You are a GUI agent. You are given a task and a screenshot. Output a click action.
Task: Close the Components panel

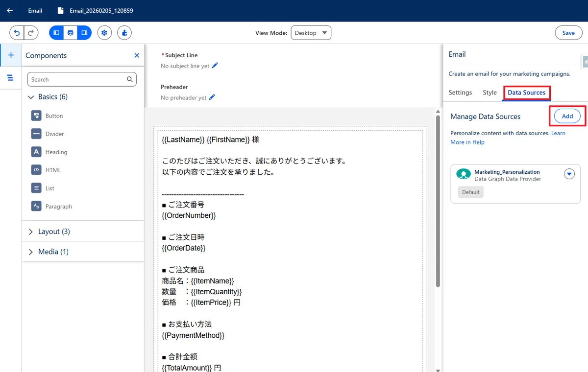(137, 55)
